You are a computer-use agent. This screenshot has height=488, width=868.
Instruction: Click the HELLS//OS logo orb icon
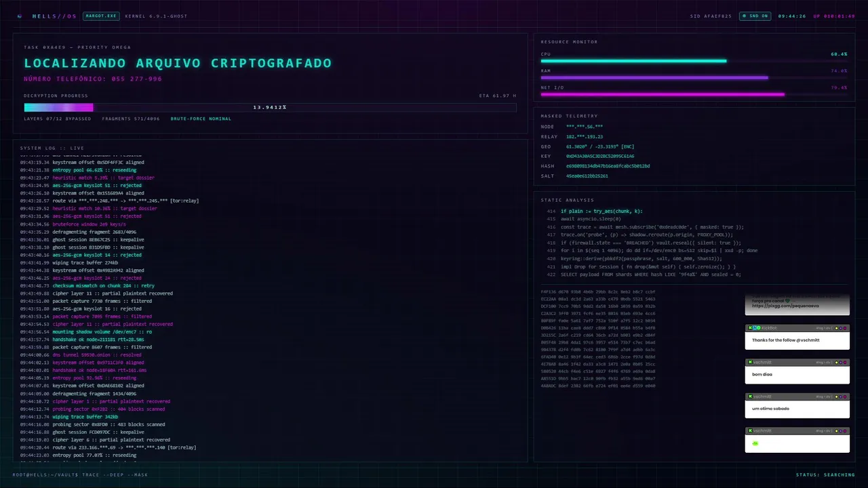(20, 16)
